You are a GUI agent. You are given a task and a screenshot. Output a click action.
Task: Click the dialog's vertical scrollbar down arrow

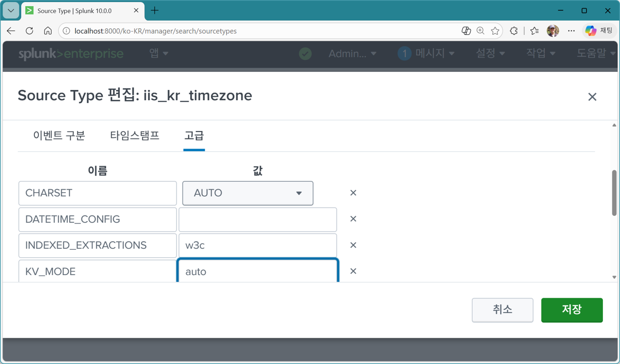(614, 277)
